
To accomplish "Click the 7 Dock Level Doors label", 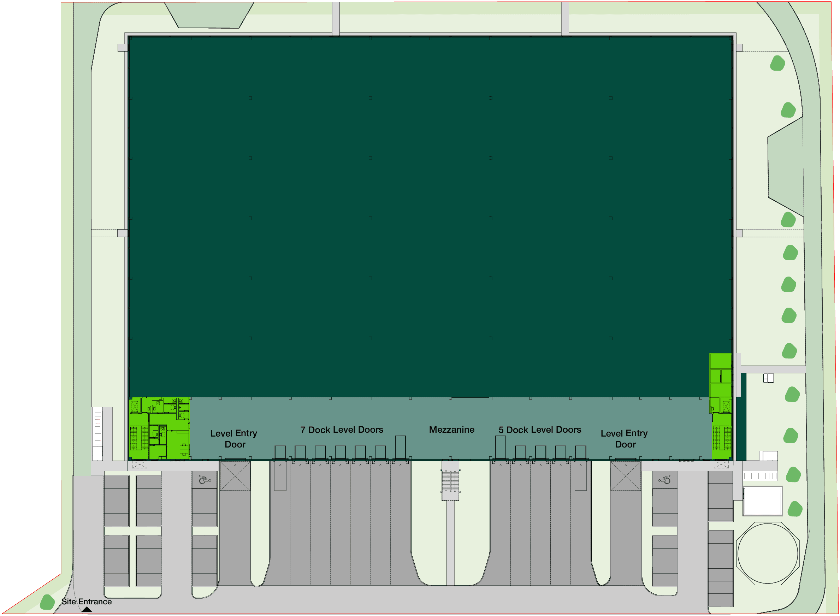I will 342,430.
